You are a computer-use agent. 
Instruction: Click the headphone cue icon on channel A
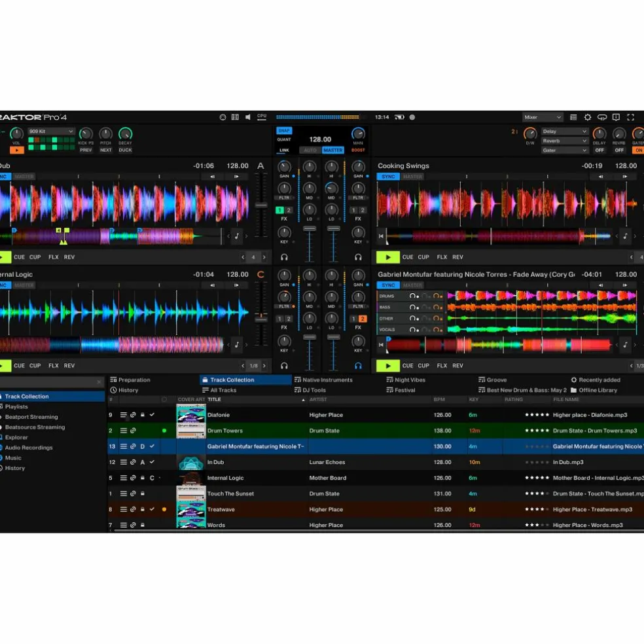[x=284, y=257]
